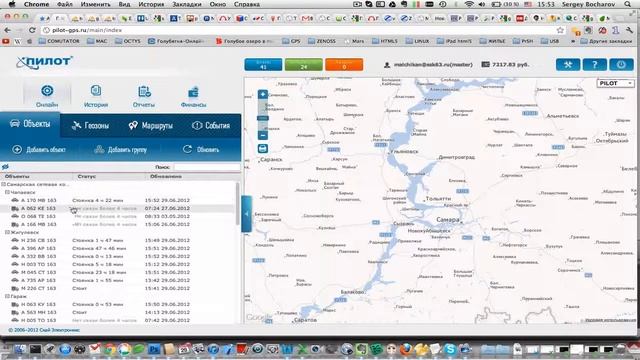Click the truck icon of row М 226 СТ 163
640x360 pixels.
click(x=15, y=288)
